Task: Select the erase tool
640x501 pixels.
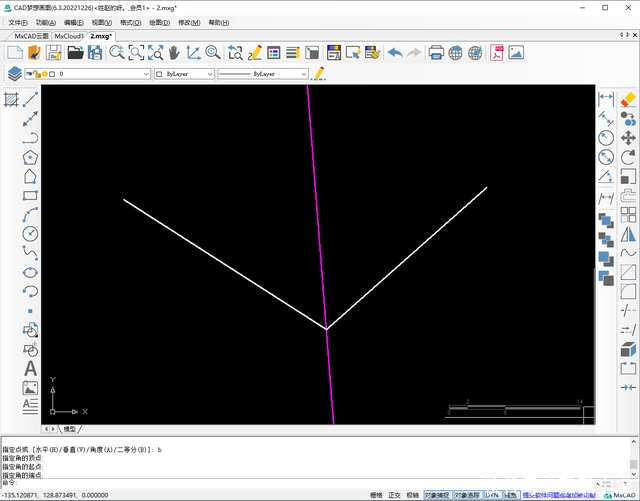Action: (628, 99)
